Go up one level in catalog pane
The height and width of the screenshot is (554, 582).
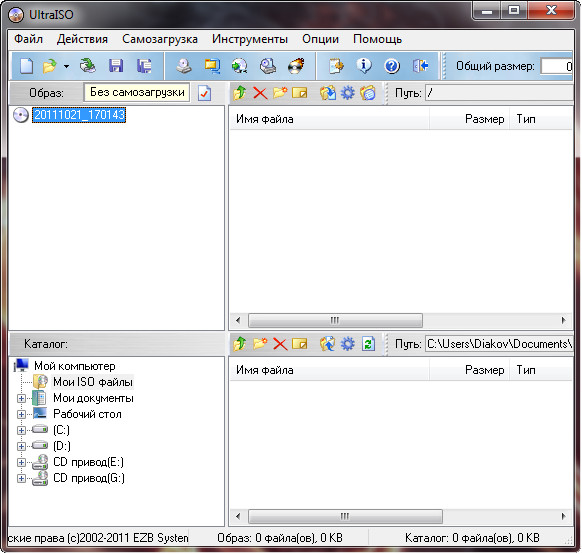(240, 344)
